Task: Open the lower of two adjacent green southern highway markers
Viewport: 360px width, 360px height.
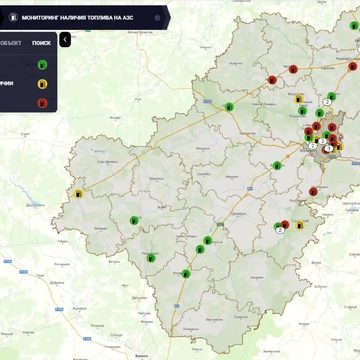Action: (200, 249)
